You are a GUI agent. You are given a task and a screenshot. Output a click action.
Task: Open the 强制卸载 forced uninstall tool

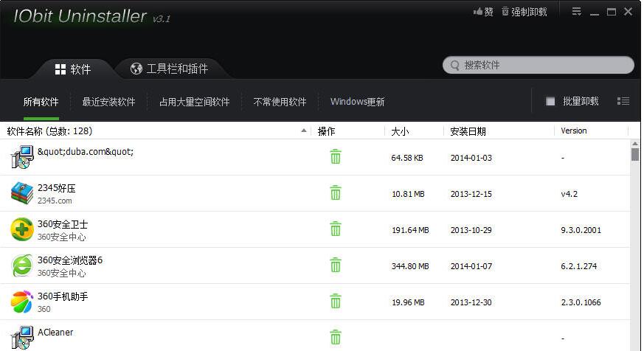[x=524, y=12]
